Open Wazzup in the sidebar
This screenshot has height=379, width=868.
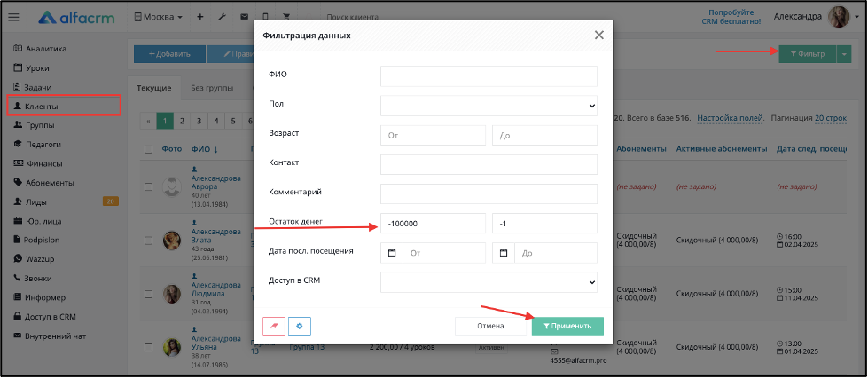[x=33, y=259]
